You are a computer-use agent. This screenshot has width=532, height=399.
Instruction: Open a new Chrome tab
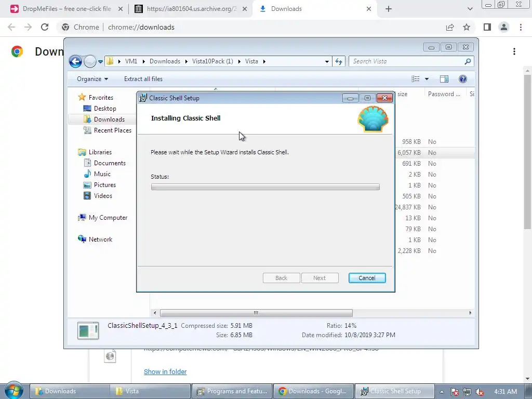tap(389, 9)
